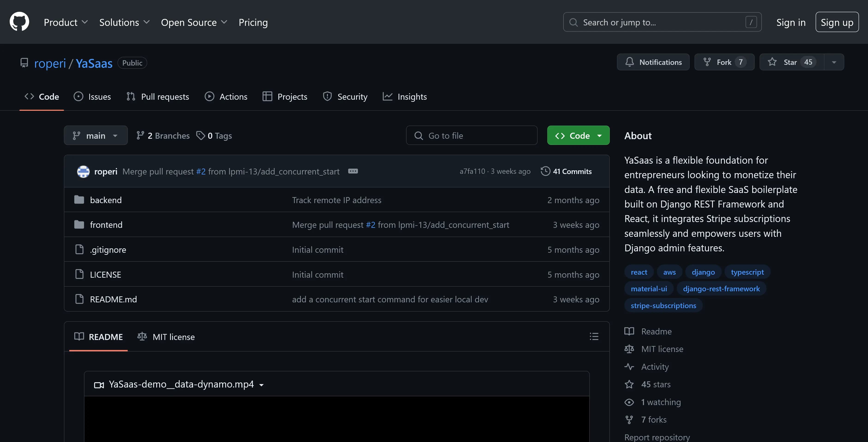Screen dimensions: 868x442
Task: Switch to the Actions tab
Action: click(x=226, y=96)
